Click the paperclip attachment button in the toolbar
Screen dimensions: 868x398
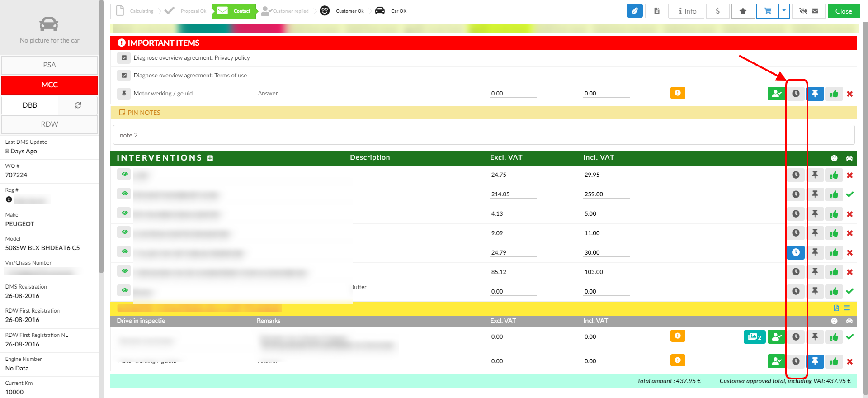tap(635, 11)
